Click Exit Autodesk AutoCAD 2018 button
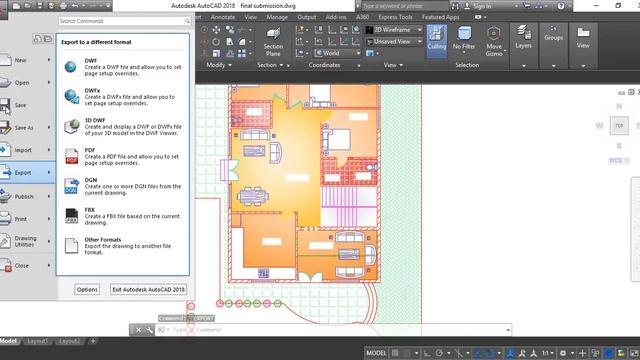This screenshot has width=640, height=360. point(149,289)
